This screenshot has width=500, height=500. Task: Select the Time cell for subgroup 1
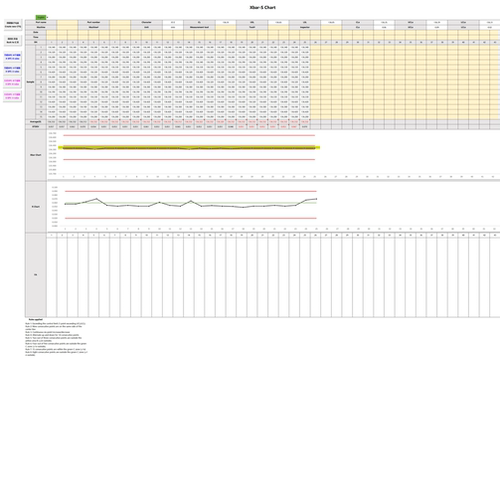[x=52, y=37]
